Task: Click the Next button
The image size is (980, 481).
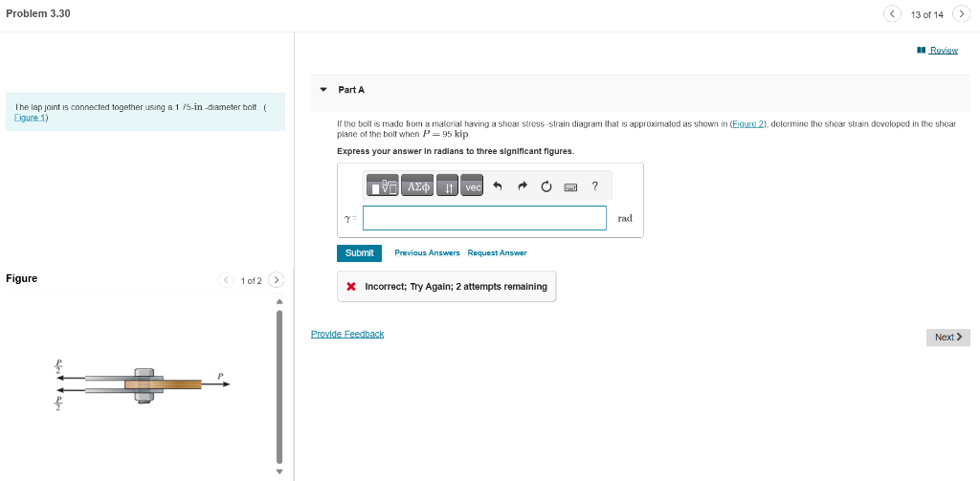Action: [x=948, y=338]
